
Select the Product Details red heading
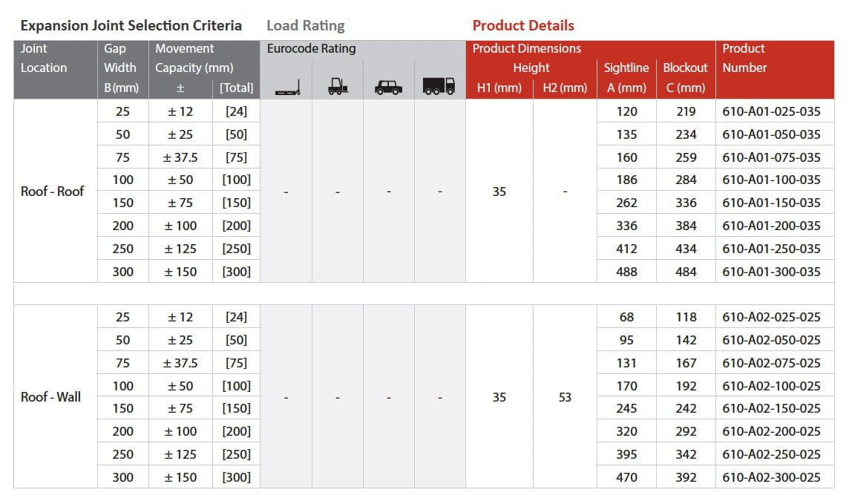click(x=523, y=25)
